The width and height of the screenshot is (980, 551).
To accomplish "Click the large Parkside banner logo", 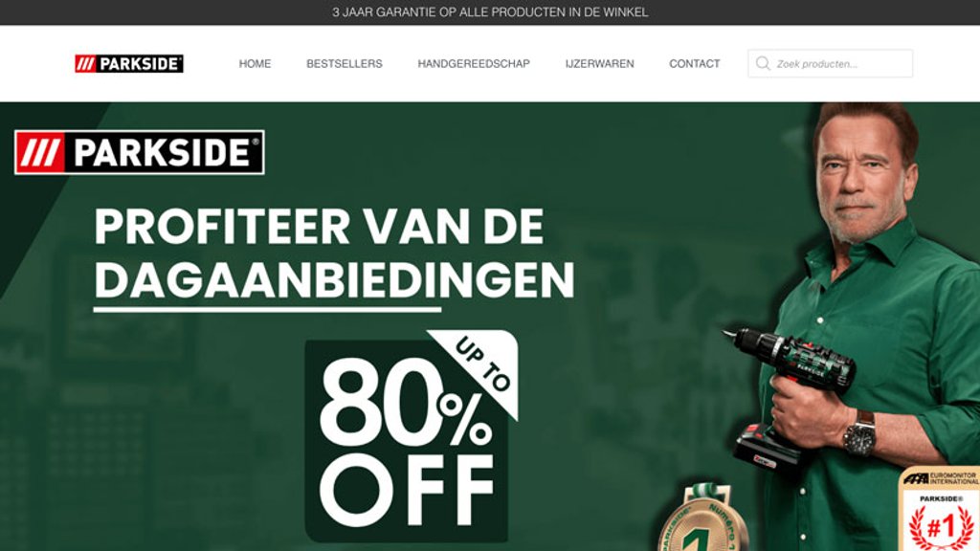I will point(140,152).
